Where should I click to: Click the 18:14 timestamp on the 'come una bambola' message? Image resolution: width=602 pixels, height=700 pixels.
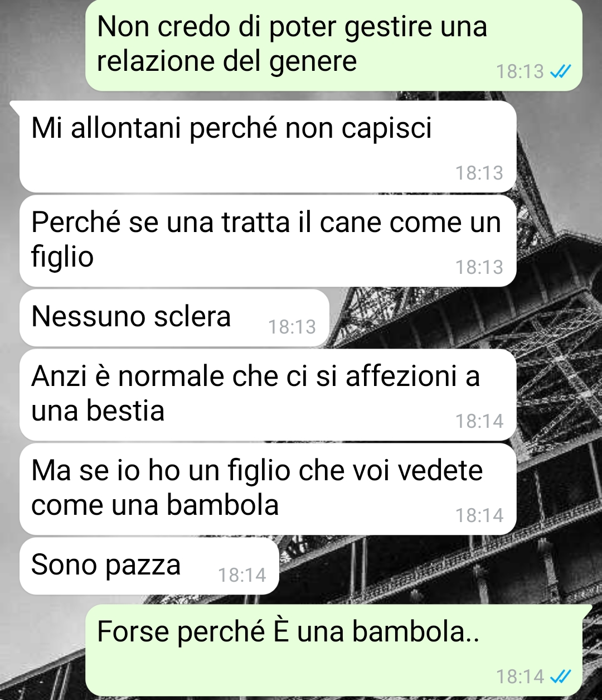click(479, 515)
